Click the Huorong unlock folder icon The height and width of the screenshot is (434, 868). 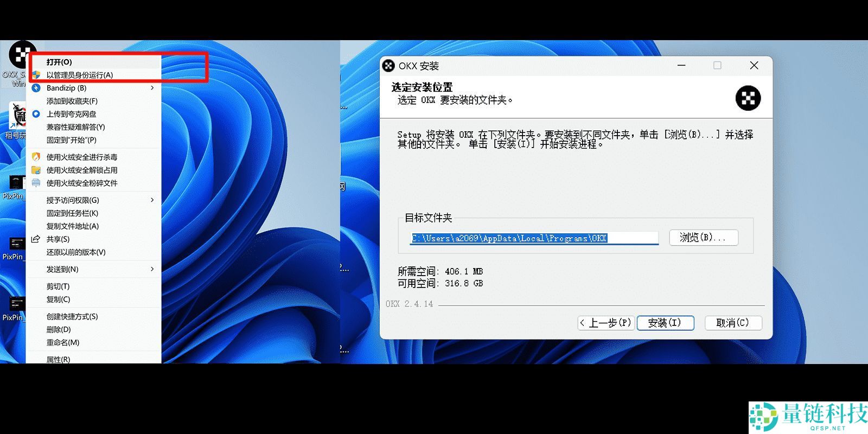(x=36, y=170)
